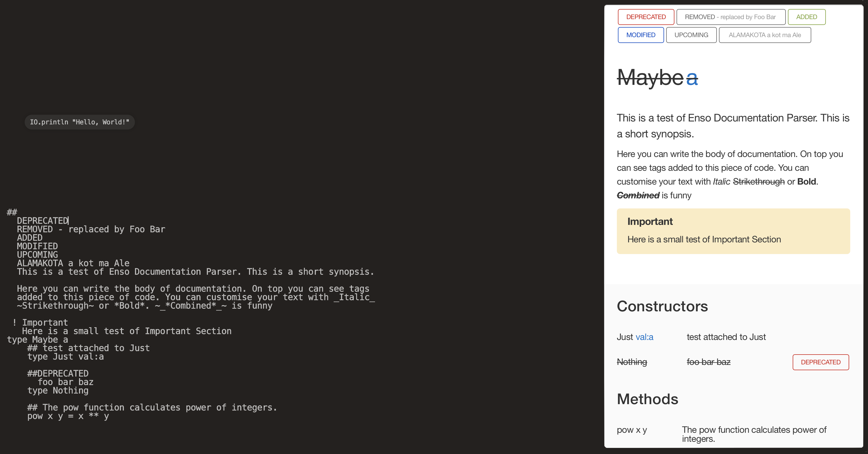Screen dimensions: 868x454
Task: Click the IO.println Hello World node
Action: 80,122
